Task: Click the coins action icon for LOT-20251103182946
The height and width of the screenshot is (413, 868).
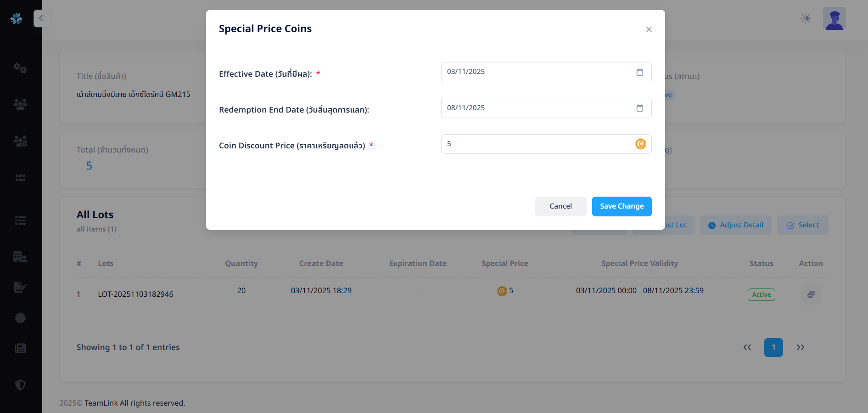Action: (811, 294)
